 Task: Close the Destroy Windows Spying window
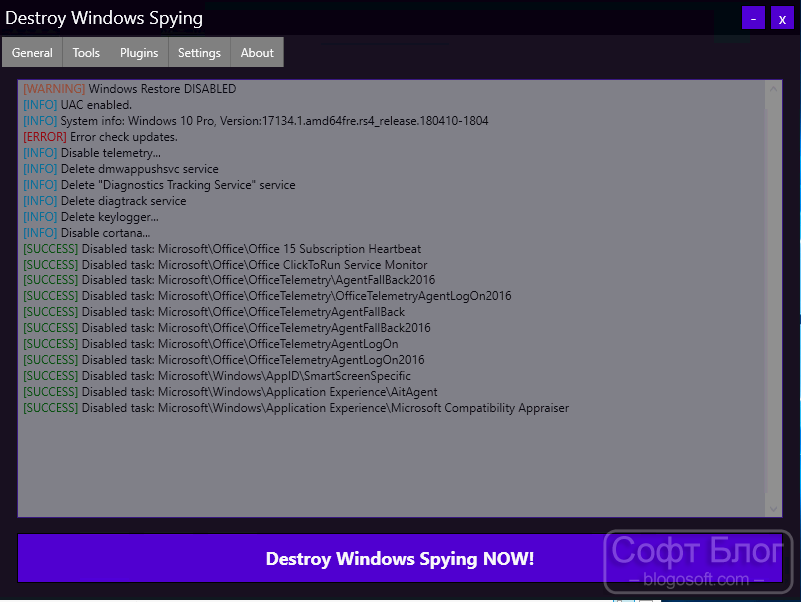(782, 18)
